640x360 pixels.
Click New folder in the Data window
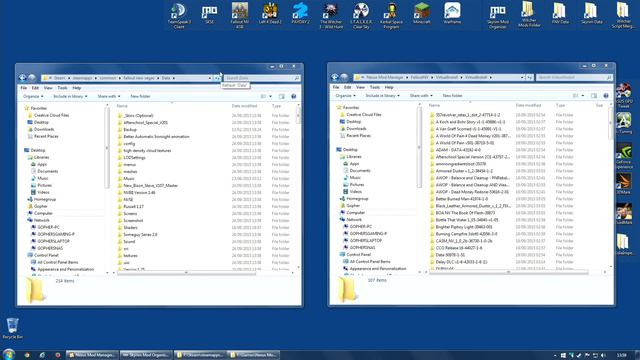click(140, 96)
